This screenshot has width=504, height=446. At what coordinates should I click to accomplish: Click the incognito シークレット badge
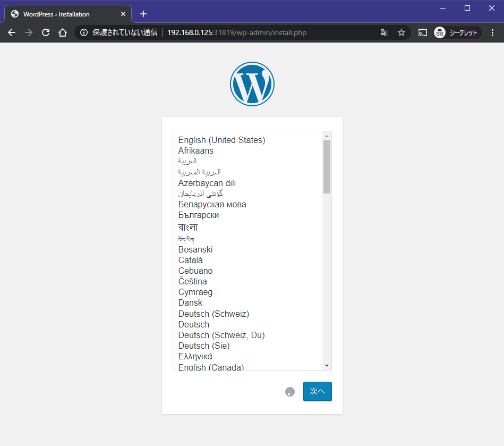click(x=457, y=32)
